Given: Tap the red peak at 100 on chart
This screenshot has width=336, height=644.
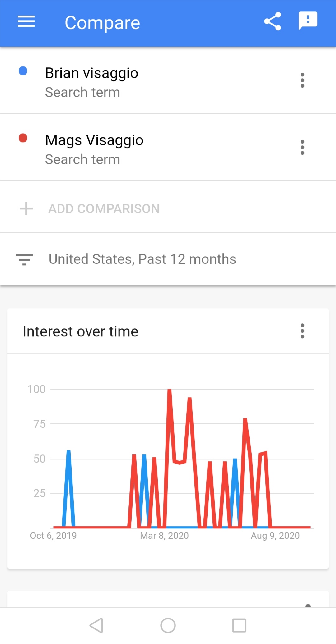Looking at the screenshot, I should click(170, 390).
